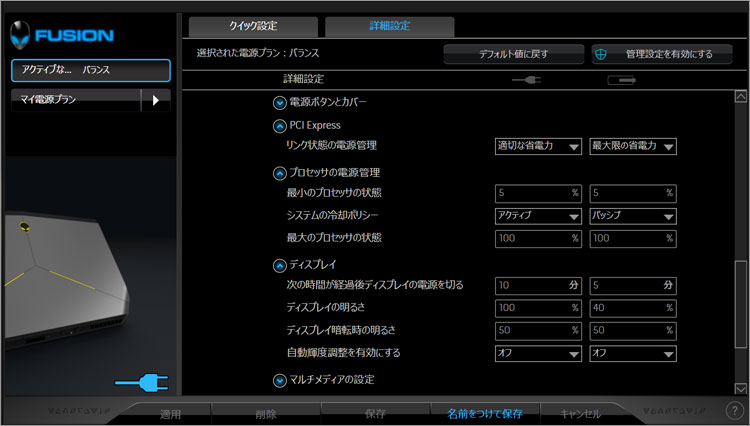750x426 pixels.
Task: Click 適用 button
Action: [170, 414]
